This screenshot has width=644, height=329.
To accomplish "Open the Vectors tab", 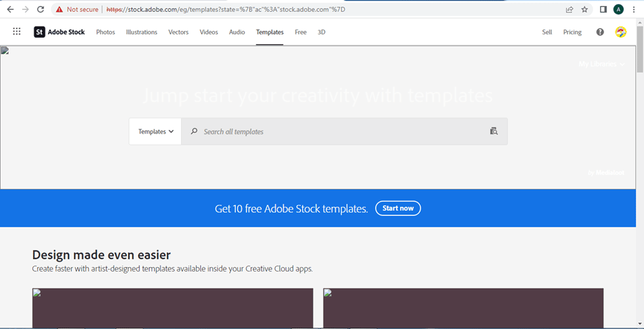I will click(x=178, y=32).
